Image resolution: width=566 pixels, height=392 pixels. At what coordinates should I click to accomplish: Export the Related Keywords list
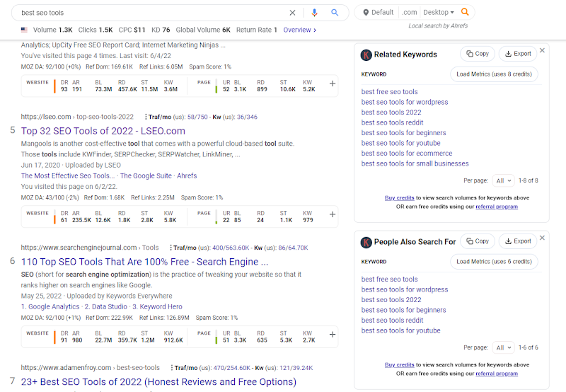coord(518,54)
